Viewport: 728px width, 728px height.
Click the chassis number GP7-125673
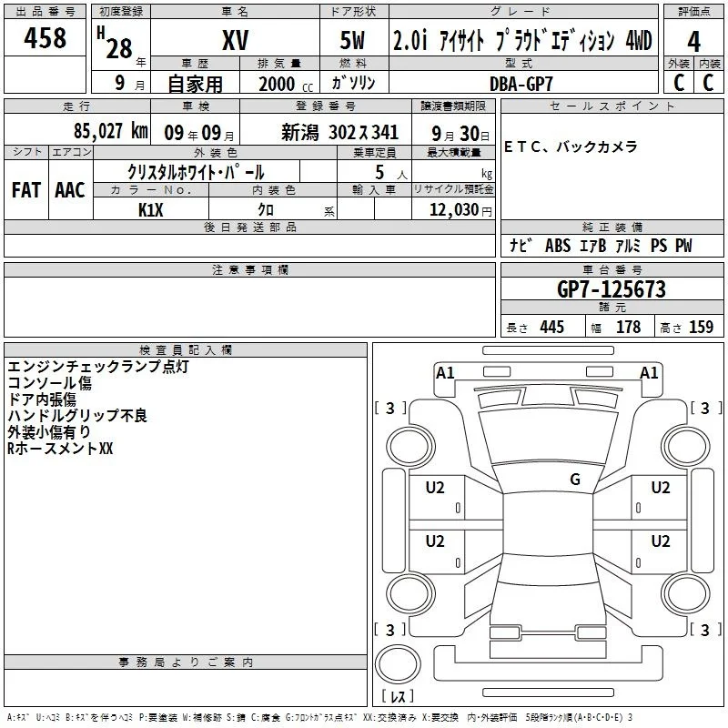(612, 289)
